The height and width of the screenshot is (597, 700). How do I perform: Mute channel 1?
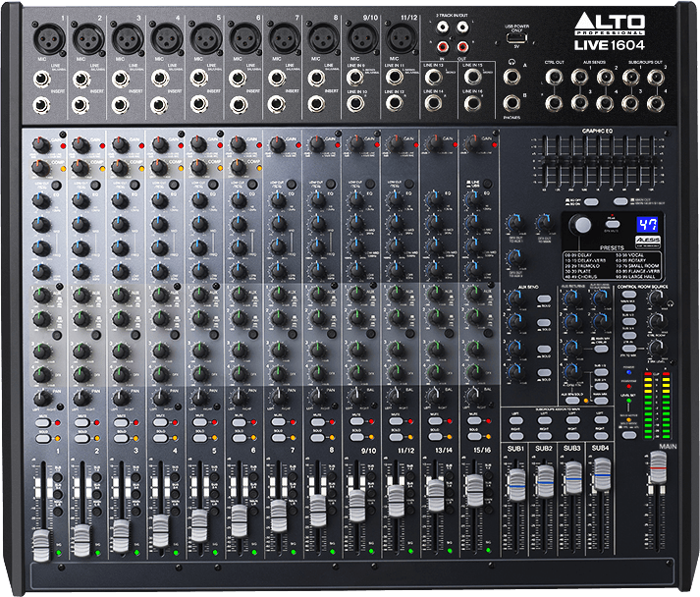point(43,422)
